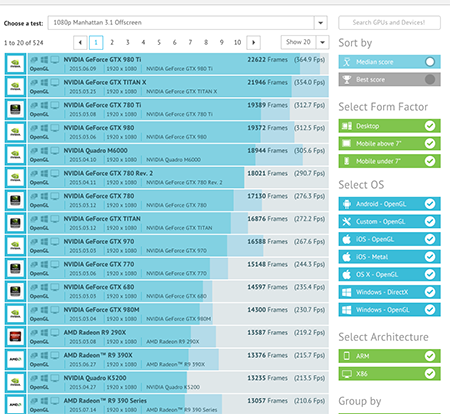Toggle the ARM architecture filter
The height and width of the screenshot is (414, 450).
pos(389,356)
